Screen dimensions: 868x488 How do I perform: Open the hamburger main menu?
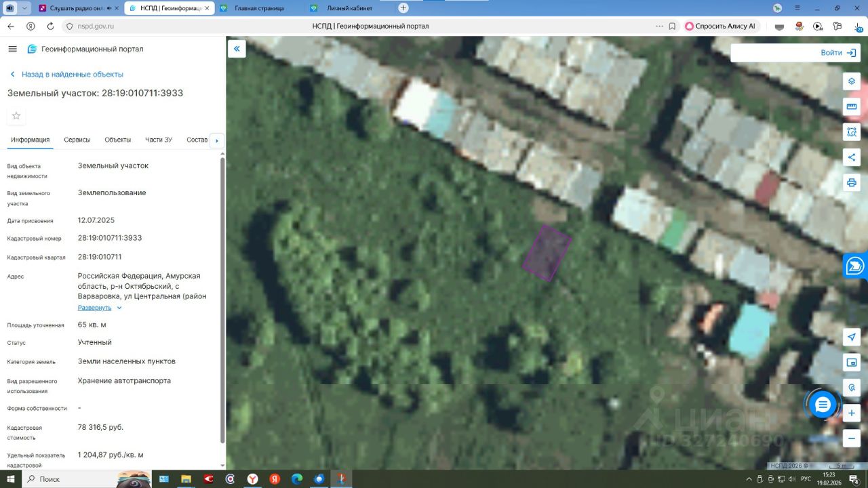pos(12,49)
